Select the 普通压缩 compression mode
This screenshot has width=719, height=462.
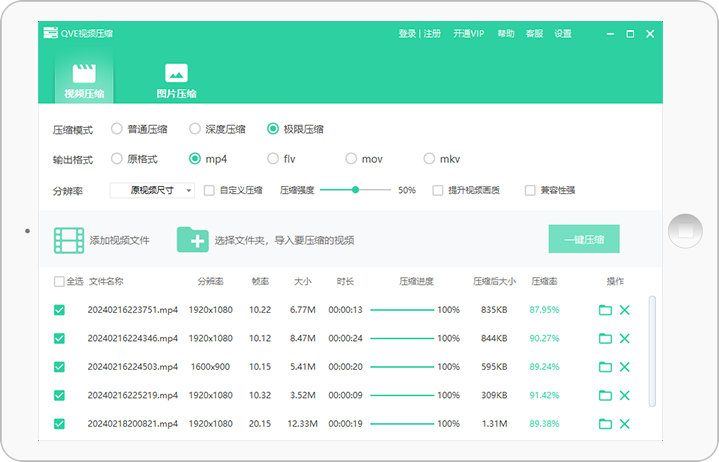point(117,129)
